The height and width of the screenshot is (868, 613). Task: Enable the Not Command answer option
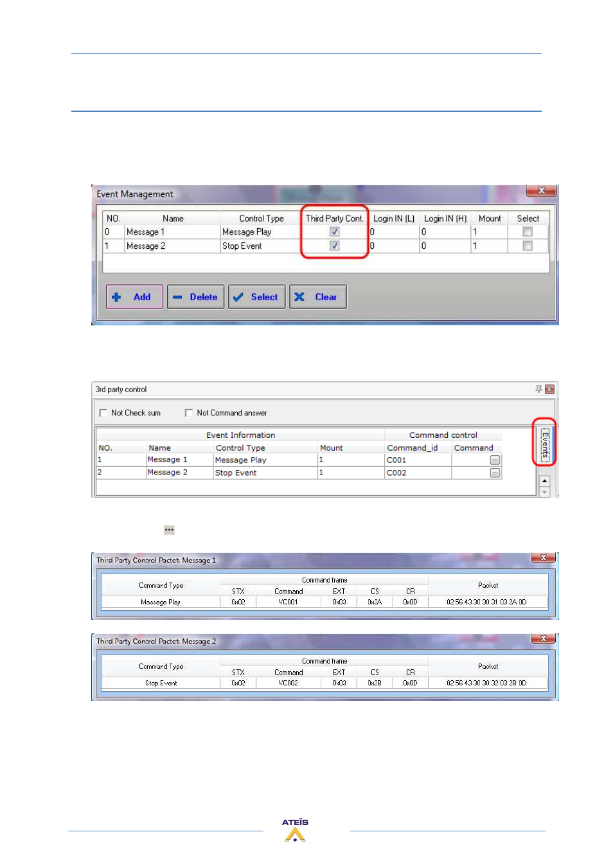click(189, 413)
